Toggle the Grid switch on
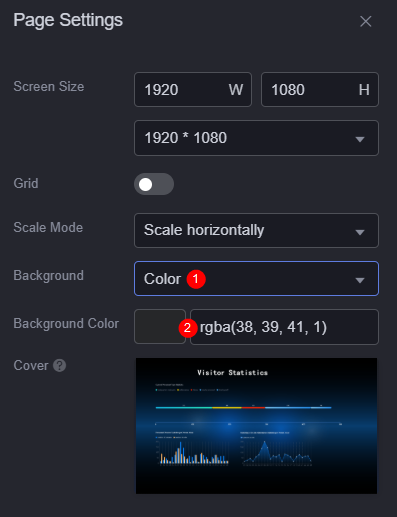The image size is (397, 517). [154, 184]
